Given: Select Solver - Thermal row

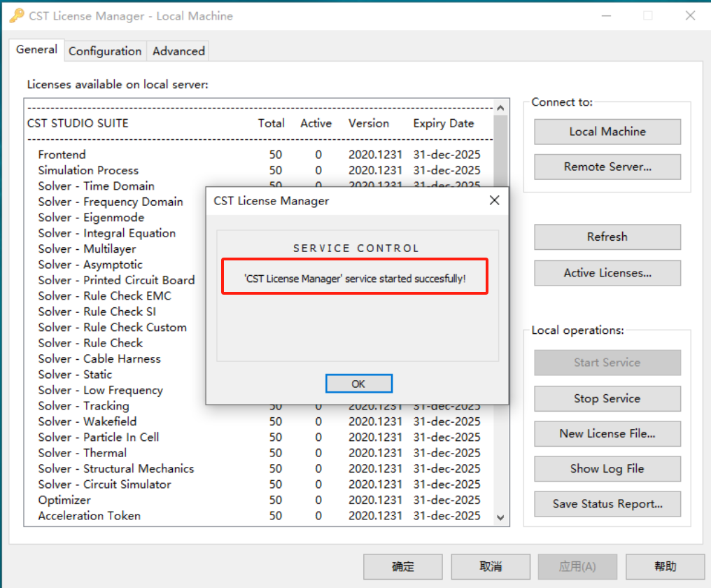Looking at the screenshot, I should tap(259, 454).
